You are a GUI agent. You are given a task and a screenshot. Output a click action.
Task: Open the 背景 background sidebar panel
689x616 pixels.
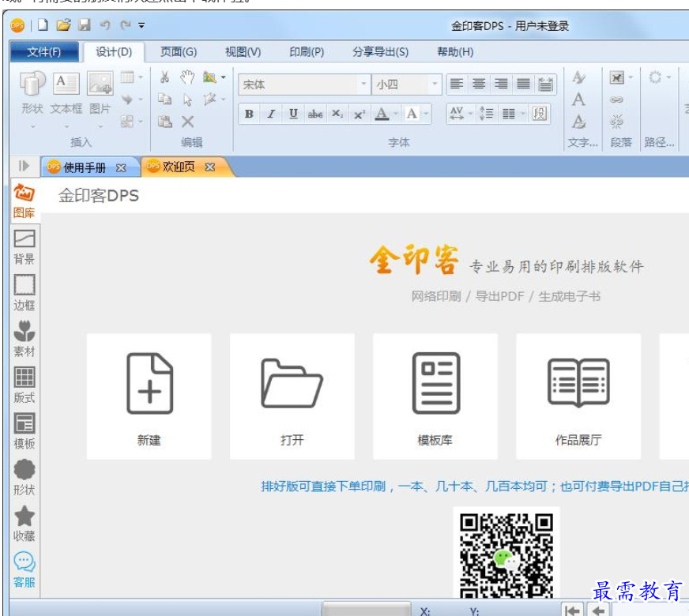[x=24, y=247]
